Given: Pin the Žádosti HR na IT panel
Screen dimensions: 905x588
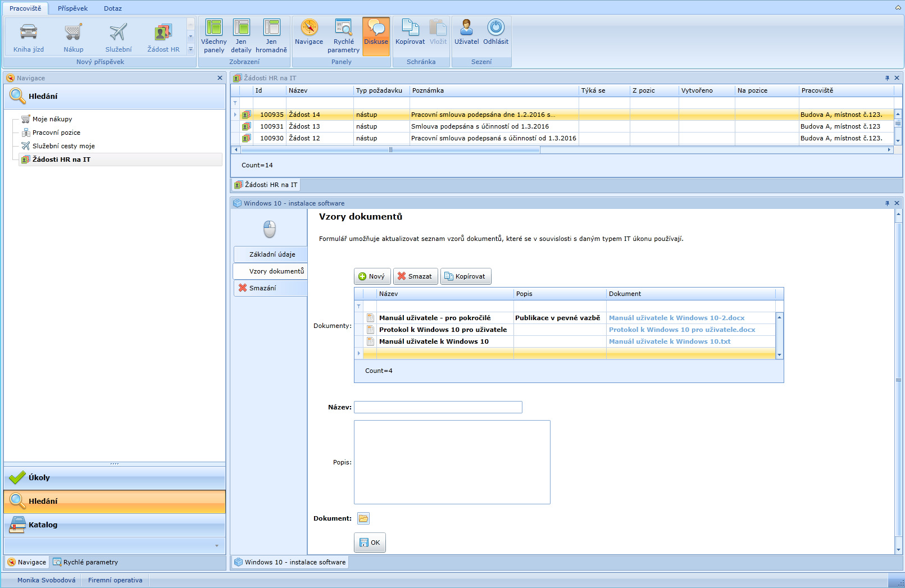Looking at the screenshot, I should [x=887, y=78].
